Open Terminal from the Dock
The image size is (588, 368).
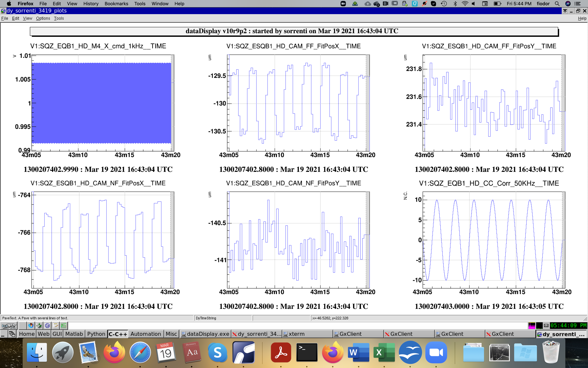(x=307, y=352)
